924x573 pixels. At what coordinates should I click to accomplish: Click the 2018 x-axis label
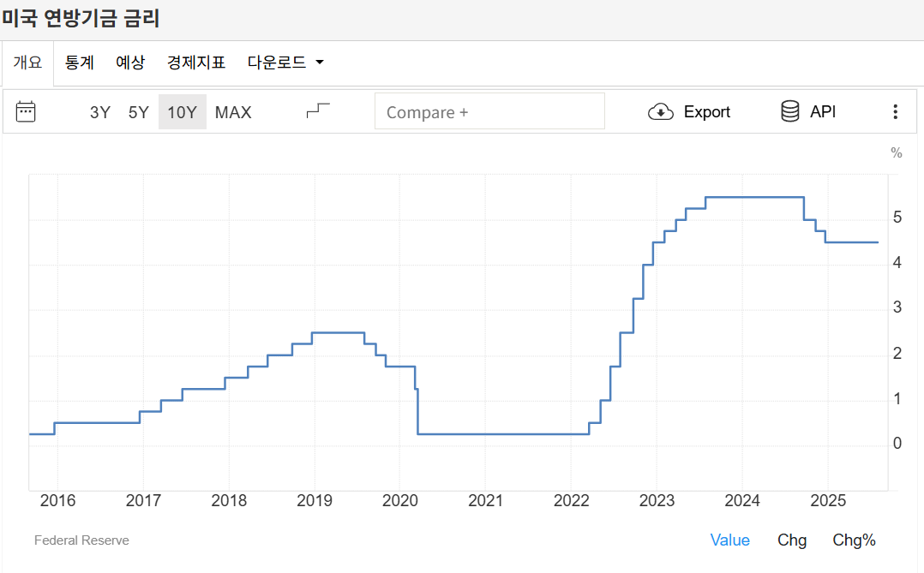pyautogui.click(x=229, y=500)
